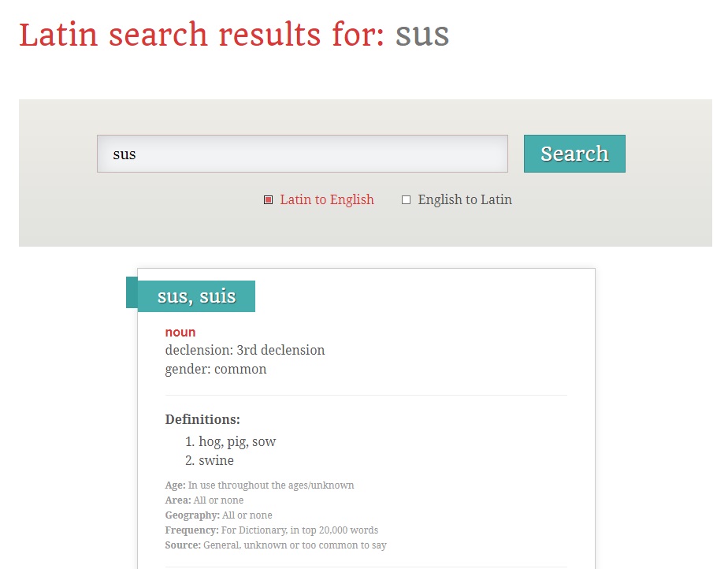
Task: Click the 'gender: common' line
Action: 216,369
